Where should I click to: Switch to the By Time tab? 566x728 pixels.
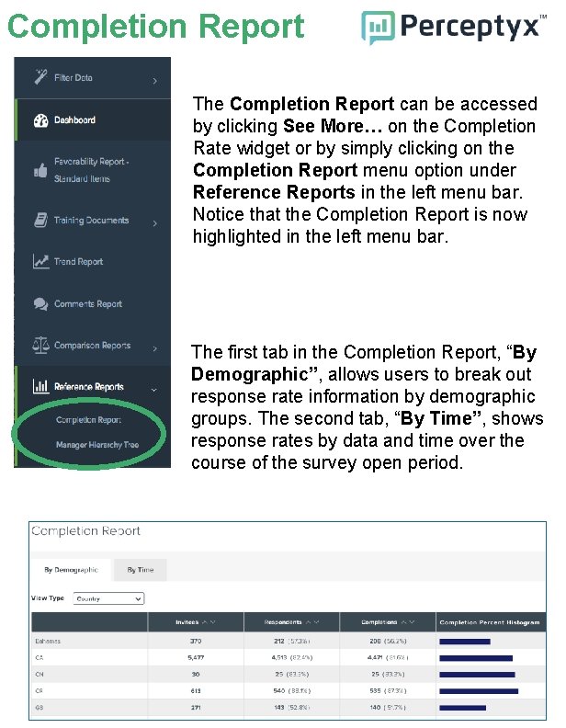(x=140, y=570)
